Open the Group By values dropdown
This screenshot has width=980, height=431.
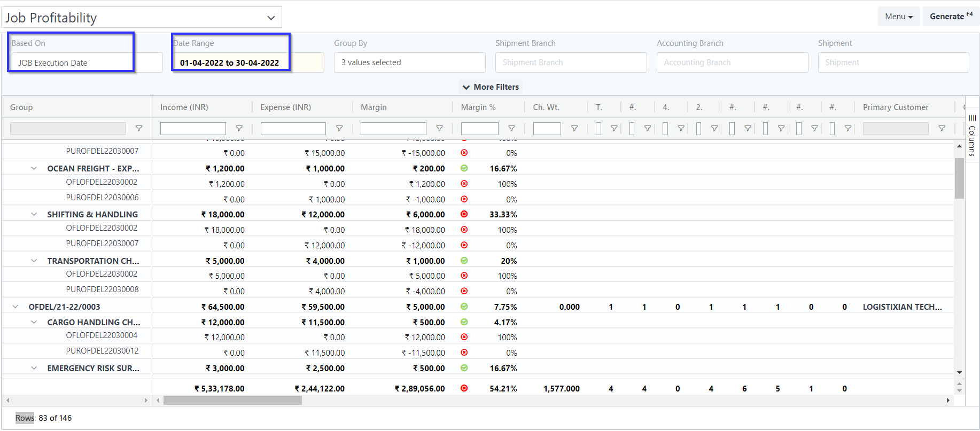(410, 62)
